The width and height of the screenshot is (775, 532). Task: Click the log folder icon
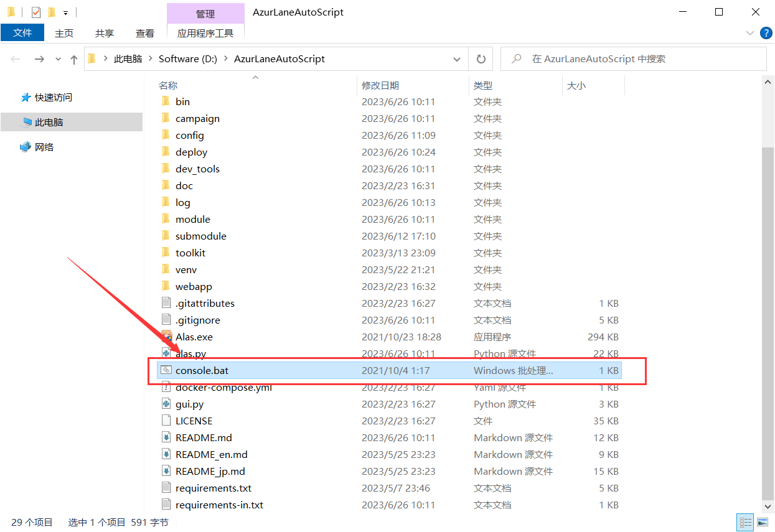click(x=166, y=202)
